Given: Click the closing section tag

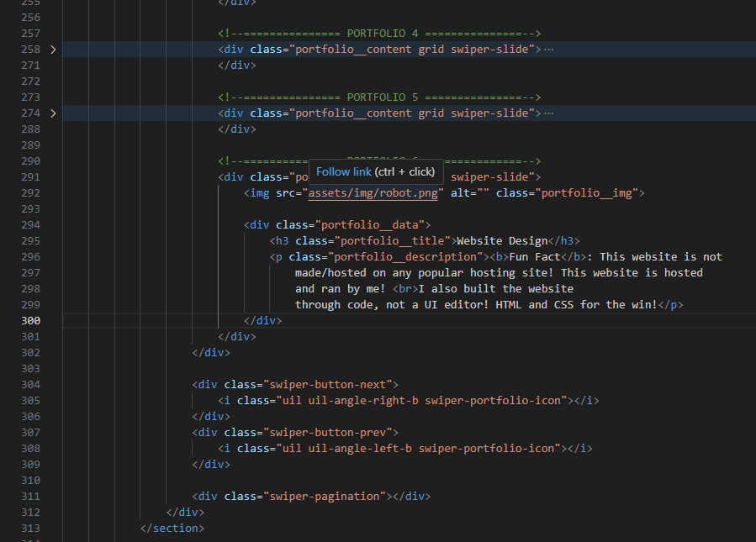Looking at the screenshot, I should click(x=172, y=529).
